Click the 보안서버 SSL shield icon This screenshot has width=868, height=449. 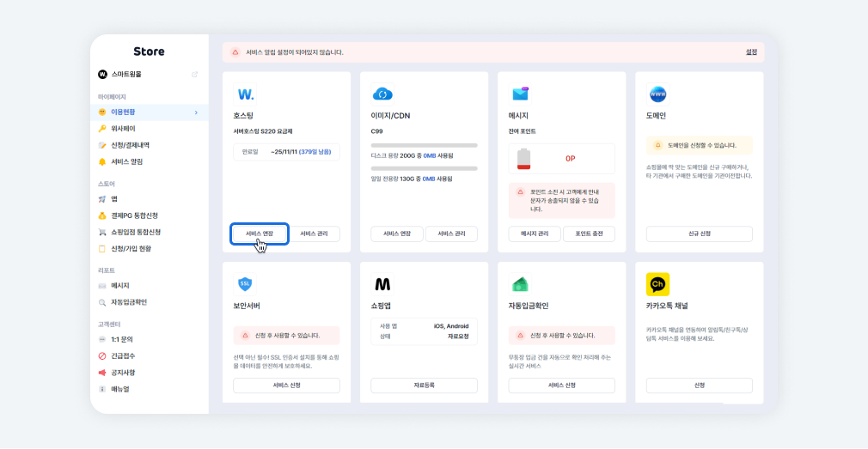click(245, 284)
